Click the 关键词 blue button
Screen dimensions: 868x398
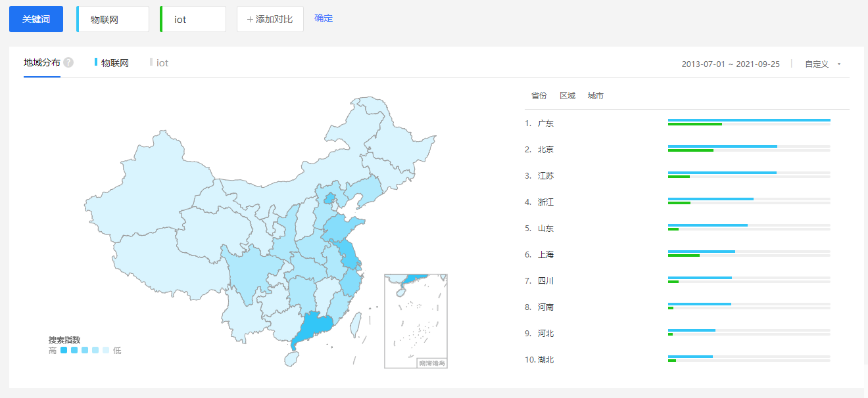36,19
